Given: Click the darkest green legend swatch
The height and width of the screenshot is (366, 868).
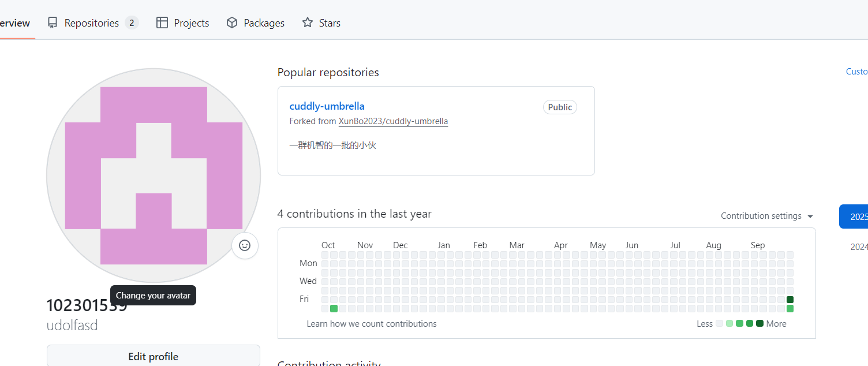Looking at the screenshot, I should tap(759, 323).
